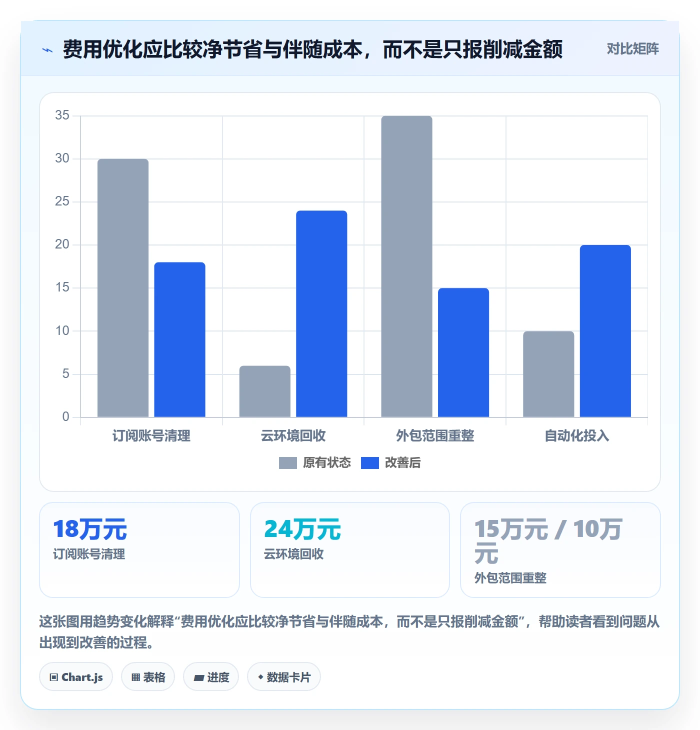Click the gray 原有状态 bar for 订阅账号清理

pyautogui.click(x=123, y=288)
